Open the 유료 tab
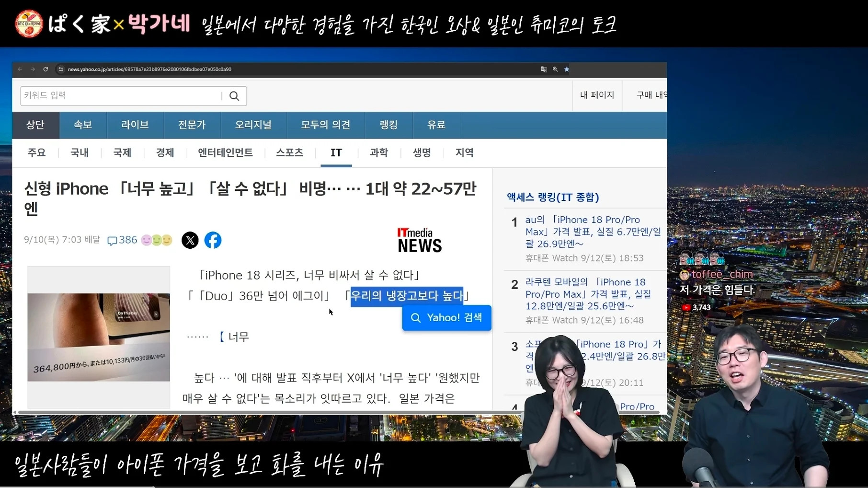Screen dimensions: 868x488 (x=436, y=125)
